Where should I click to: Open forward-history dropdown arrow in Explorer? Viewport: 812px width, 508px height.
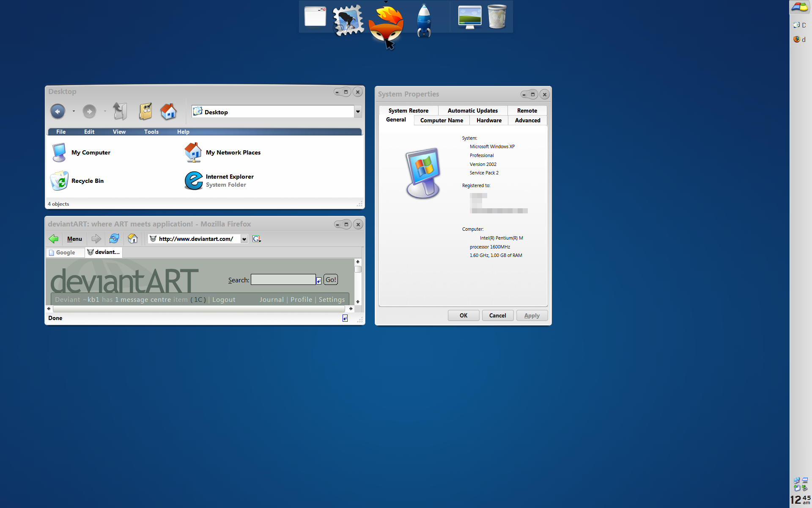pyautogui.click(x=105, y=111)
